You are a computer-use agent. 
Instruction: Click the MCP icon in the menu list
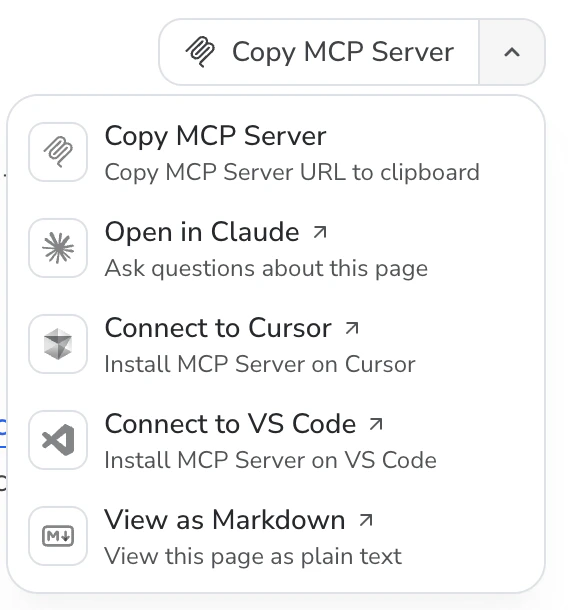point(58,152)
